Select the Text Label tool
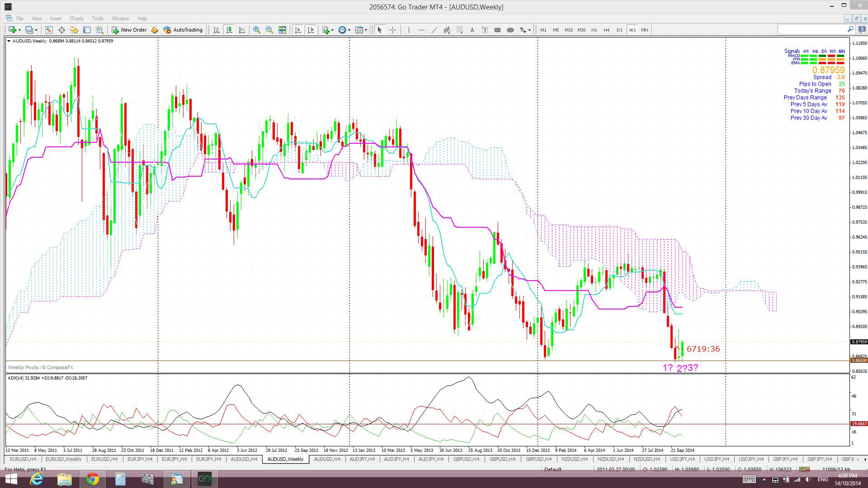868x488 pixels. click(x=485, y=30)
